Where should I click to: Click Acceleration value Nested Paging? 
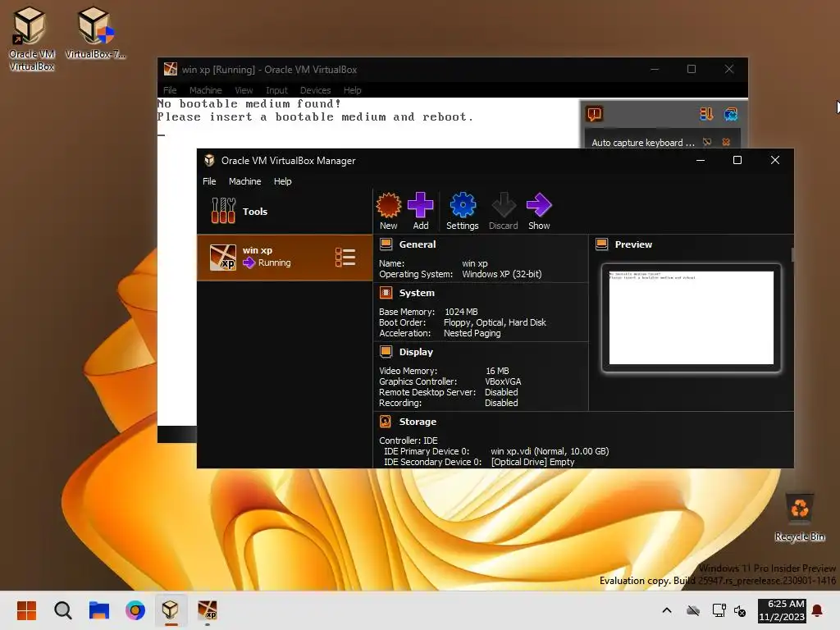(472, 333)
